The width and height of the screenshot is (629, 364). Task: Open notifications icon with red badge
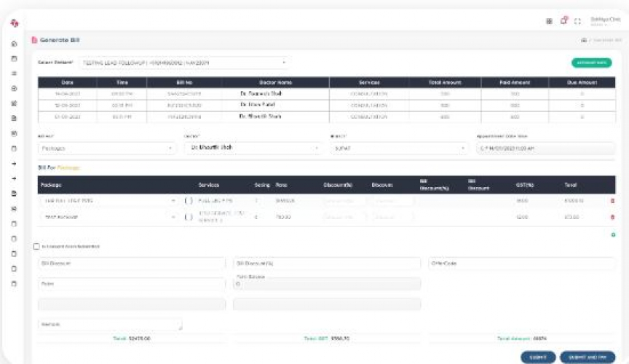pyautogui.click(x=563, y=20)
